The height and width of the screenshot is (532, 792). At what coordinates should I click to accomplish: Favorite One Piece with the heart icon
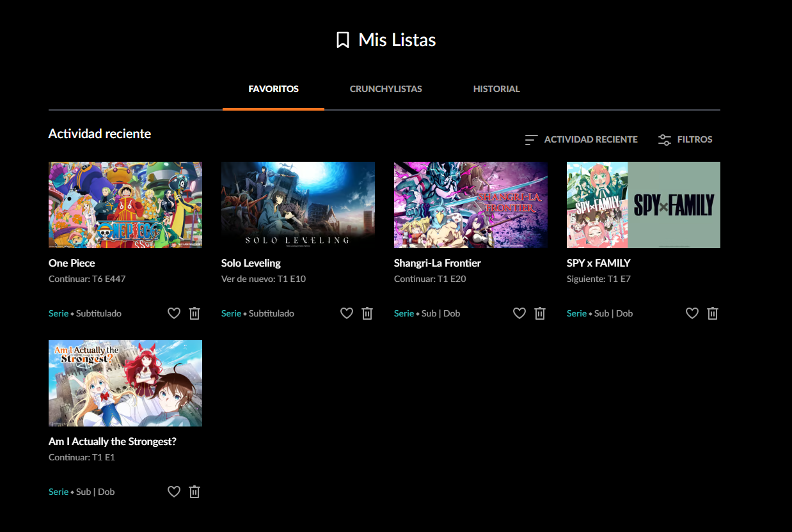174,313
